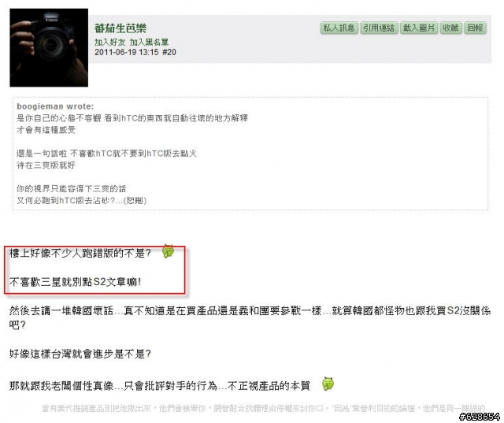The width and height of the screenshot is (504, 423).
Task: Click 加入黑名單 to blacklist this user
Action: pyautogui.click(x=149, y=42)
